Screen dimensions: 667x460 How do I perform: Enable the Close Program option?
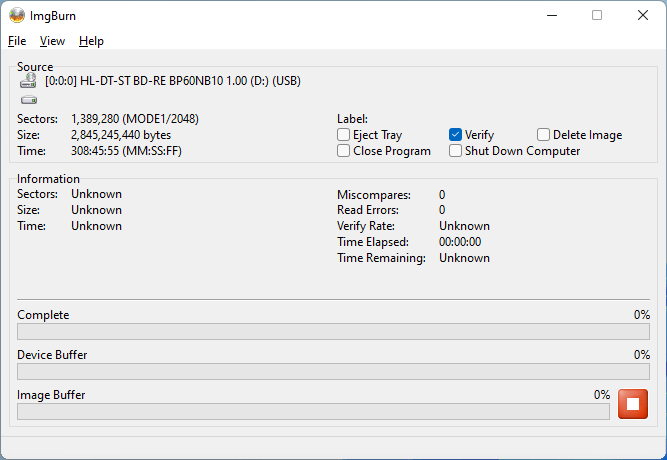coord(343,151)
